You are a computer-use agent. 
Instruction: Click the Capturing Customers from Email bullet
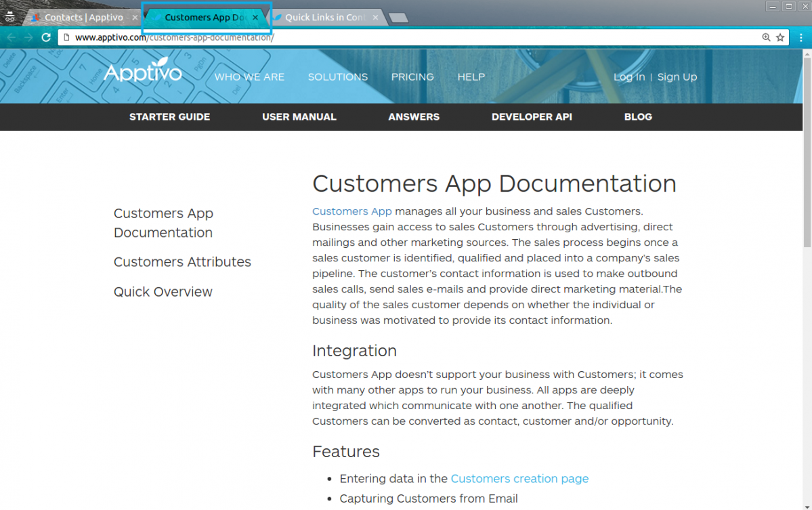(x=428, y=498)
